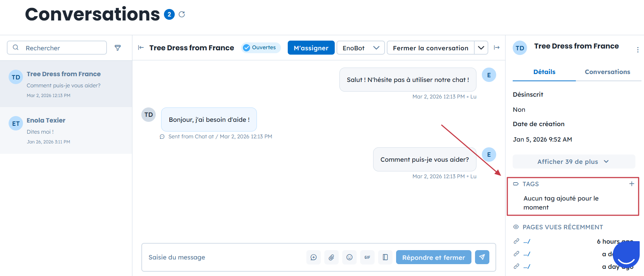Click the Tree Dress from France contact name
This screenshot has width=644, height=276.
(x=577, y=46)
